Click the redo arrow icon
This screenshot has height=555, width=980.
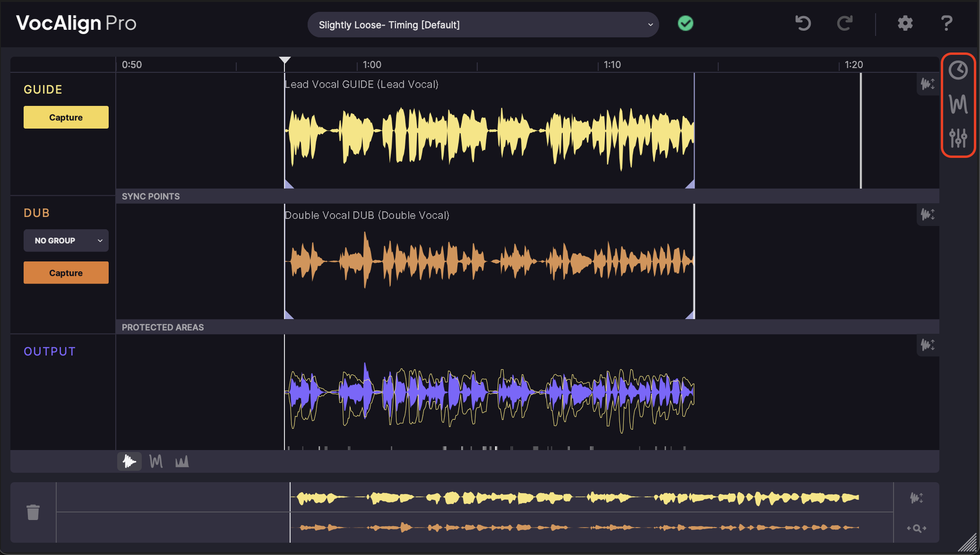[x=845, y=23]
